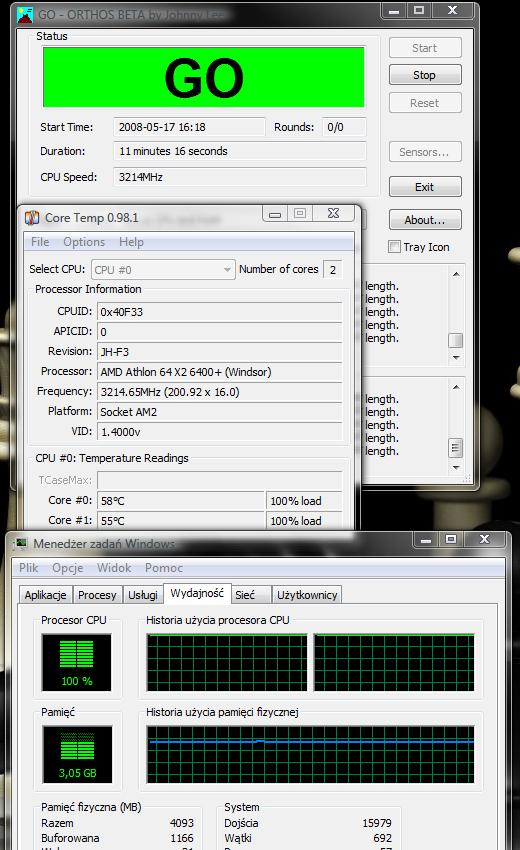Click the Processor field AMD Athlon 64 X2 6400+

point(220,372)
